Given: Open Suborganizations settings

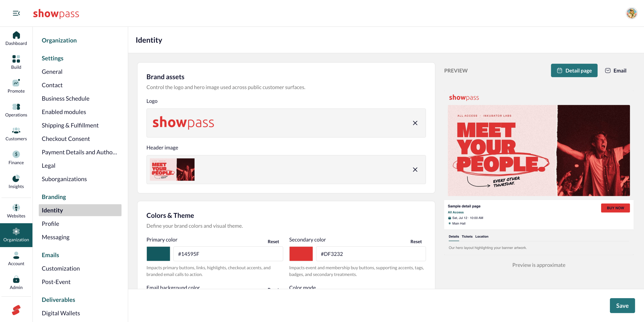Looking at the screenshot, I should pyautogui.click(x=64, y=179).
